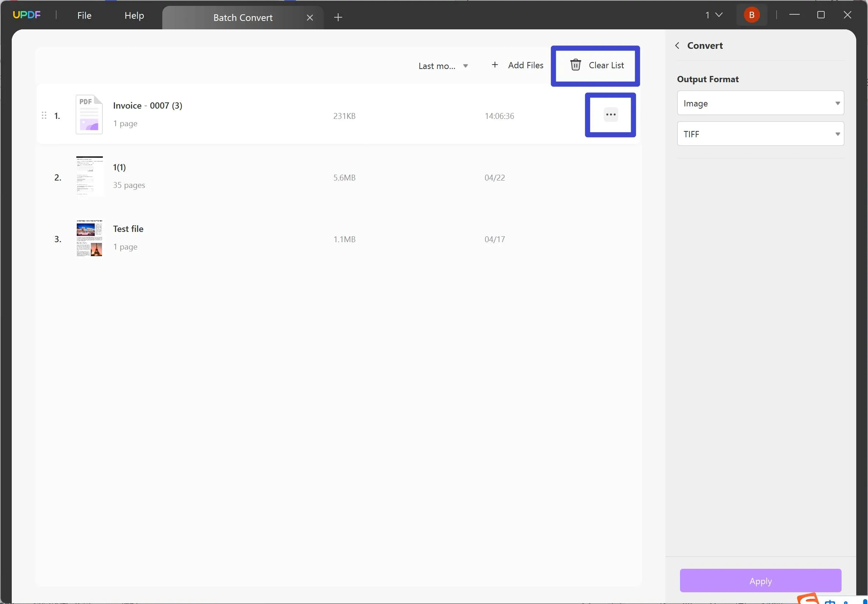The image size is (868, 604).
Task: Click the 1.1MB file size
Action: pos(344,239)
